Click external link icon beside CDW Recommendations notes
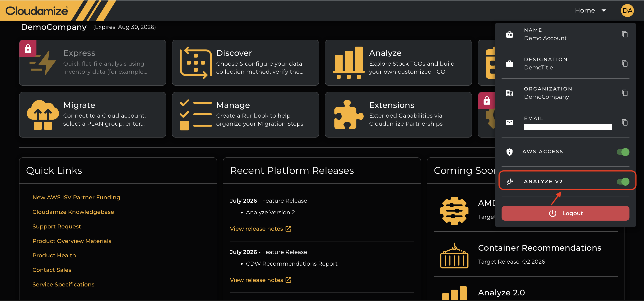 [288, 280]
